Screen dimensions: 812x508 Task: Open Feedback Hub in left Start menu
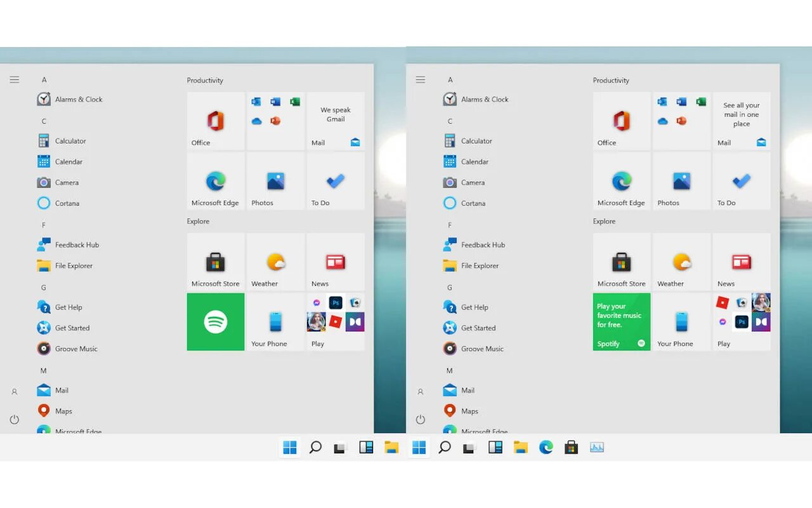pos(68,244)
